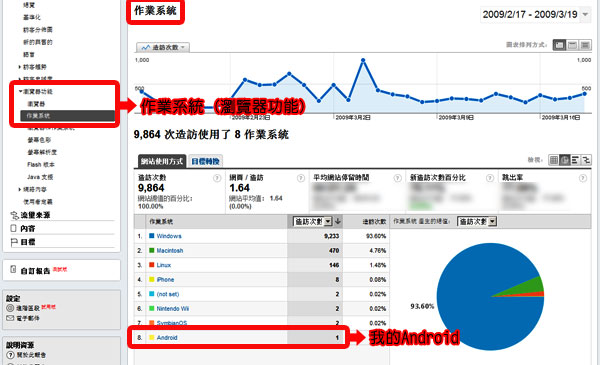This screenshot has height=365, width=600.
Task: Click the middle graph display mode icon
Action: click(x=572, y=46)
